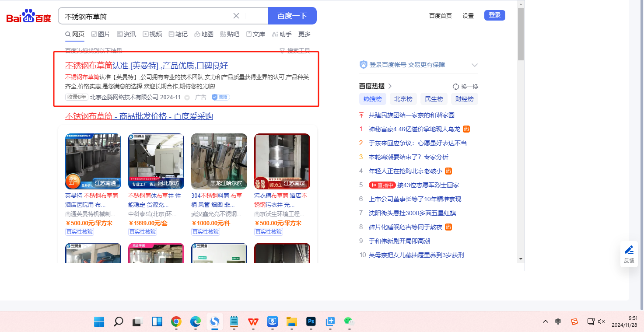This screenshot has height=332, width=644.
Task: Switch to the 图片 search tab
Action: tap(101, 34)
